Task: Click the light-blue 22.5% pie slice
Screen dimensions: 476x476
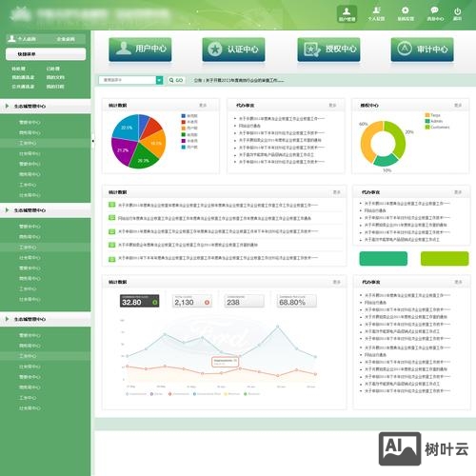Action: coord(127,129)
